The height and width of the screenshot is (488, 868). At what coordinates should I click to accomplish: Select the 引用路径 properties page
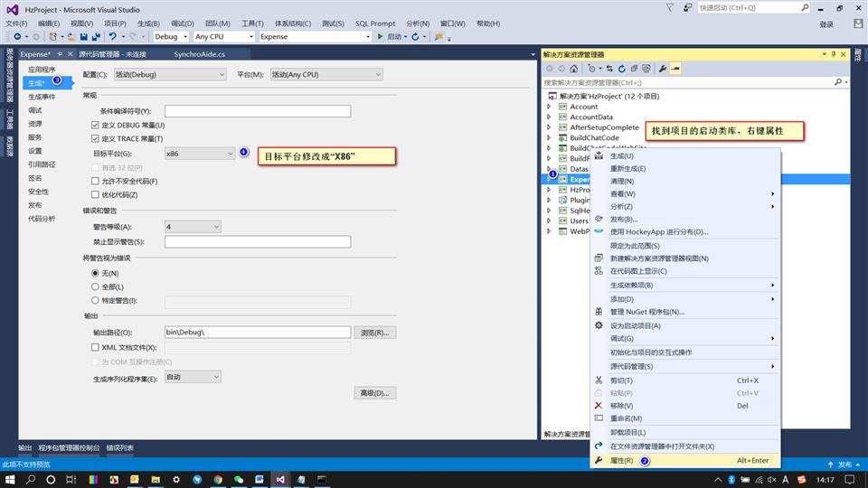[42, 164]
